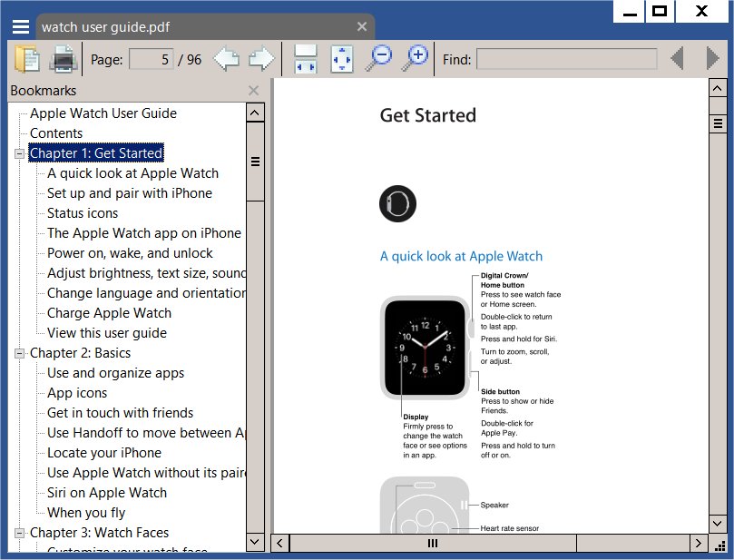Image resolution: width=734 pixels, height=560 pixels.
Task: Open Use Handoff to move between bookmark
Action: (x=146, y=433)
